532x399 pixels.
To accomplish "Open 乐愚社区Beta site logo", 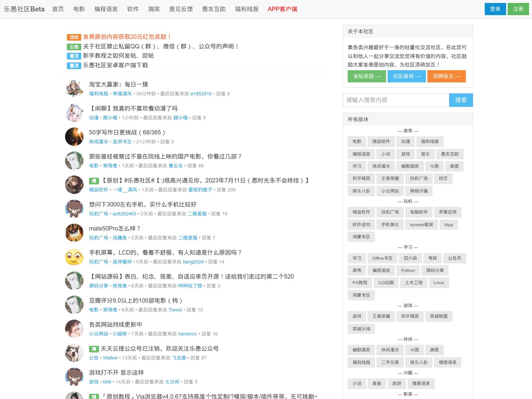I will point(24,9).
